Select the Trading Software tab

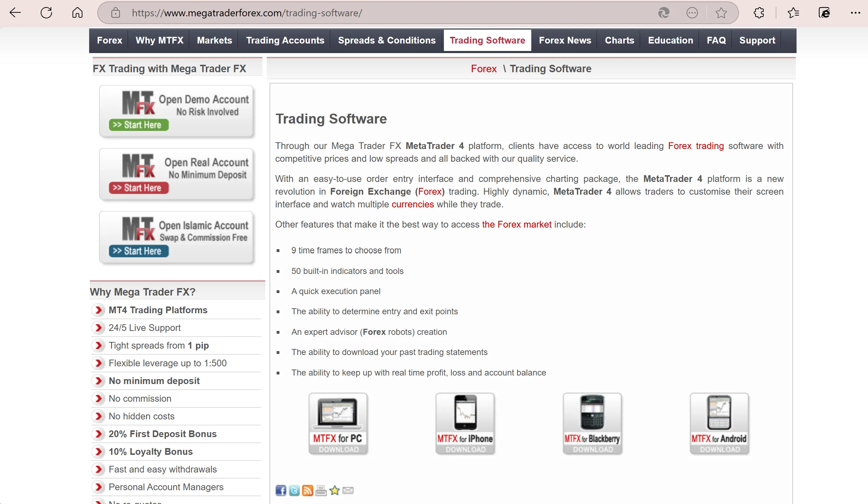coord(487,40)
